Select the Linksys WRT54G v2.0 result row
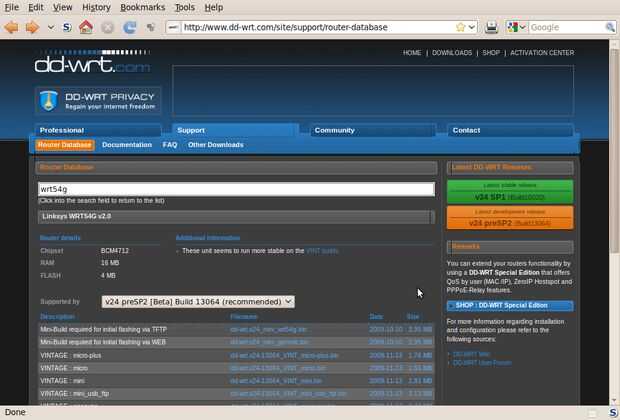 (x=236, y=216)
